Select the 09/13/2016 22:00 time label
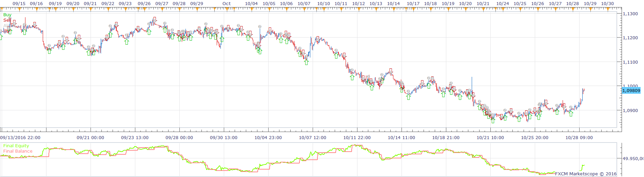The width and height of the screenshot is (644, 177). tap(20, 138)
